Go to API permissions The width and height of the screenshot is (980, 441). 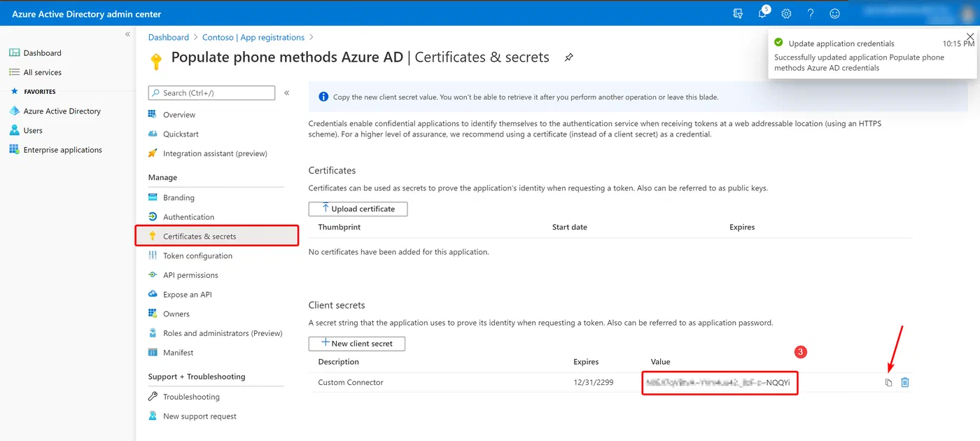[190, 275]
